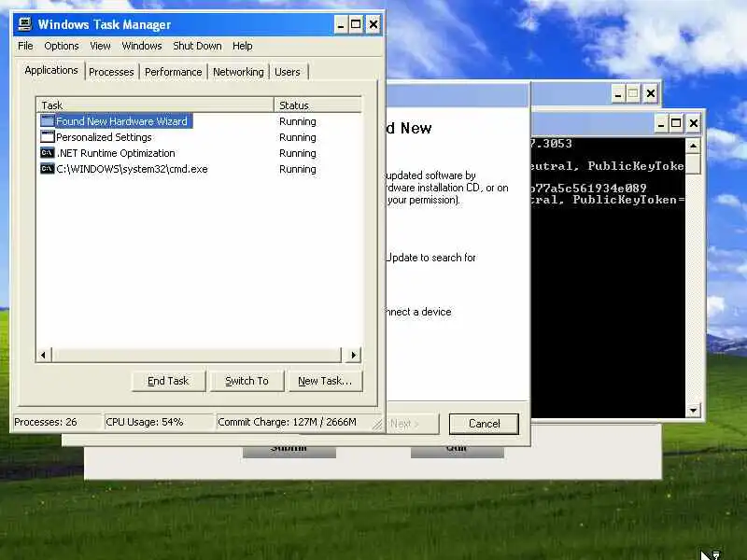Click the console window scroll up arrow
747x560 pixels.
[693, 146]
